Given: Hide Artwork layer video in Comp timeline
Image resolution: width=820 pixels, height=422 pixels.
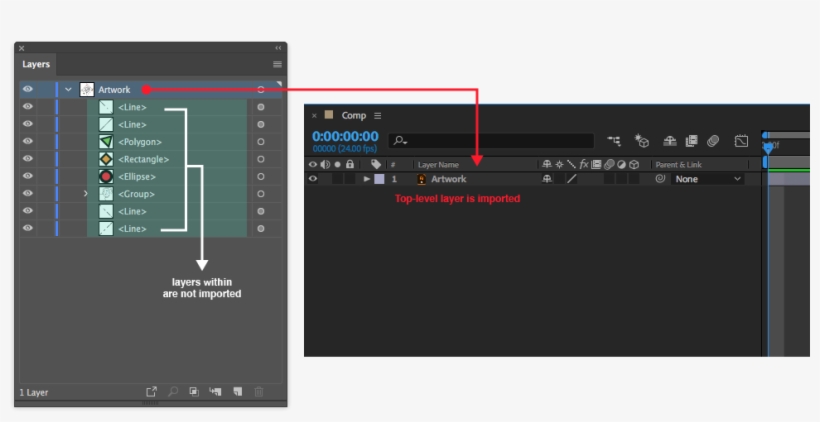Looking at the screenshot, I should coord(313,179).
